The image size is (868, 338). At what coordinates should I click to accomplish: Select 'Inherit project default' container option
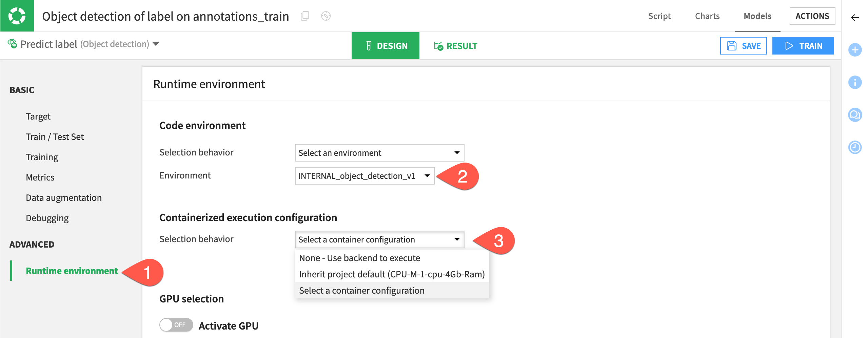pyautogui.click(x=392, y=274)
